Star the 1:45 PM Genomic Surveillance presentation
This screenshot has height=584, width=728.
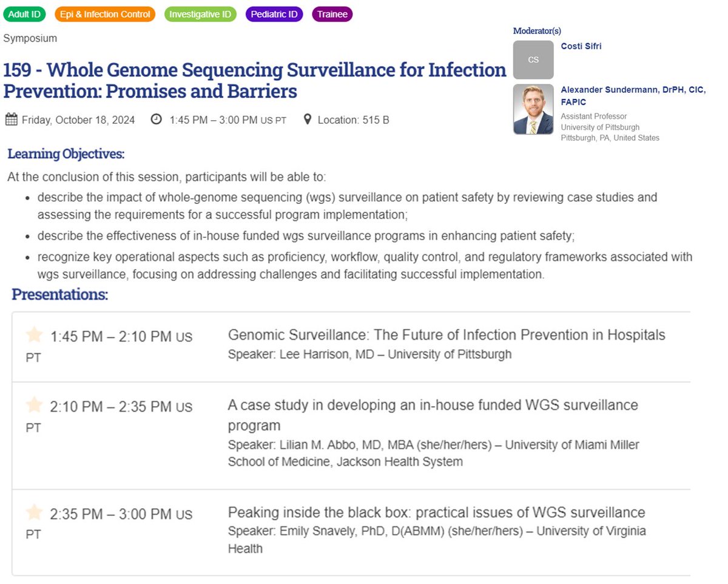[35, 335]
